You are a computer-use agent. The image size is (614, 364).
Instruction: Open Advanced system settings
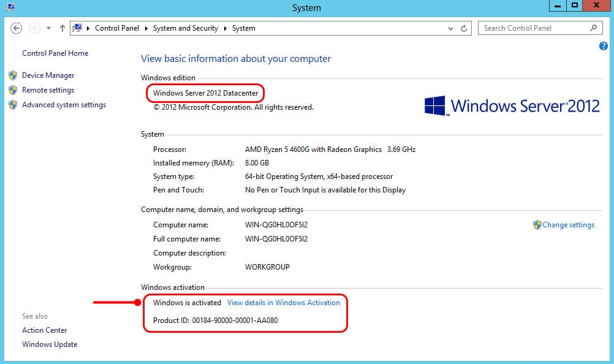[64, 105]
